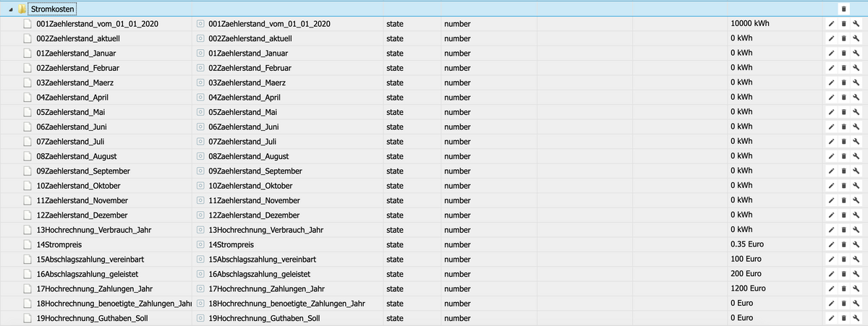This screenshot has height=326, width=868.
Task: Click the 0.35 Euro value cell
Action: point(775,244)
